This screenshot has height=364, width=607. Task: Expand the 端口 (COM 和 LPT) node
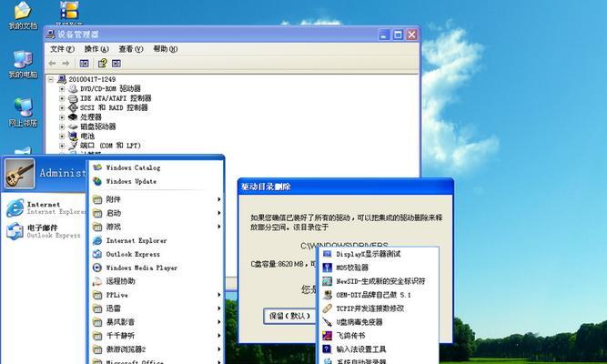pyautogui.click(x=62, y=146)
